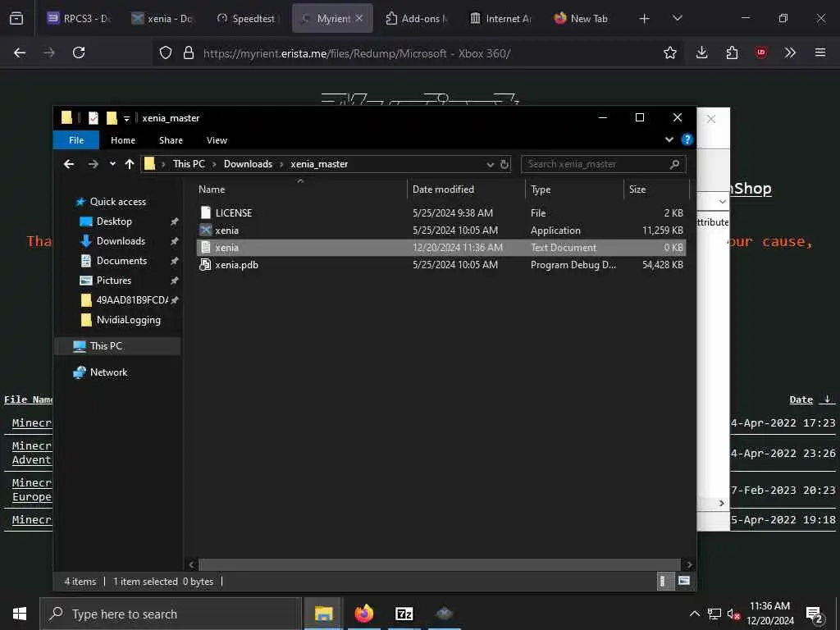840x630 pixels.
Task: Bookmark this page with the star icon
Action: pyautogui.click(x=669, y=52)
